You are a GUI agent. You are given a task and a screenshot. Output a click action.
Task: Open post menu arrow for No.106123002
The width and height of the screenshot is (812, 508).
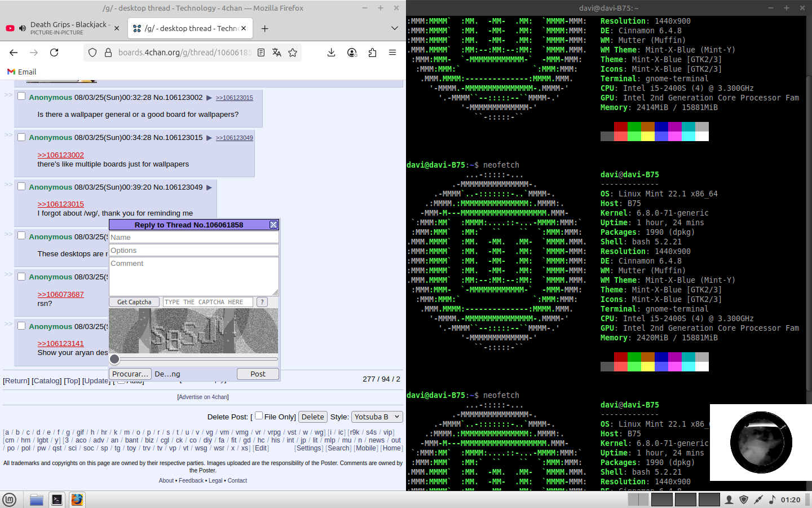[x=209, y=98]
